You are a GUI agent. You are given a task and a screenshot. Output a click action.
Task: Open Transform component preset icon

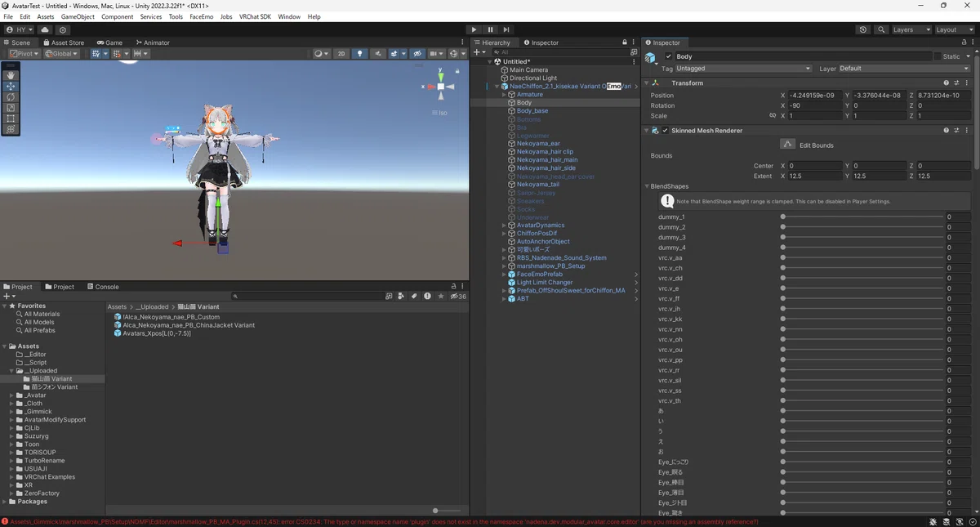pyautogui.click(x=957, y=83)
